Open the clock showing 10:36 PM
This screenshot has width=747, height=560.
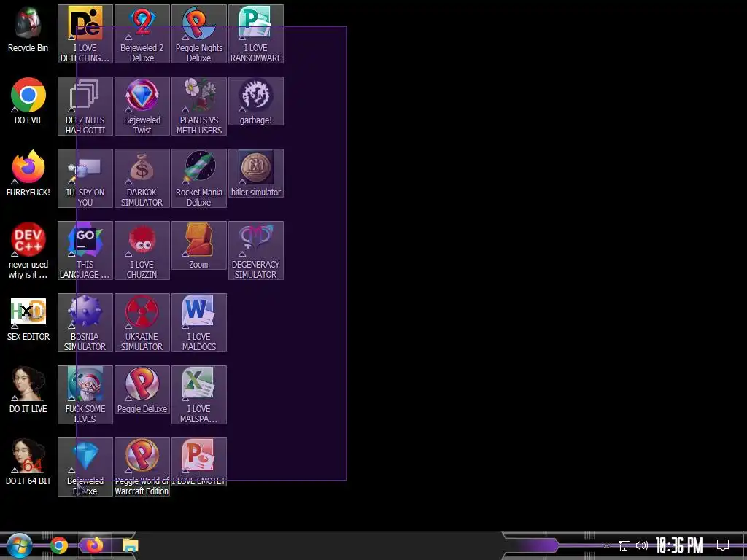(x=679, y=545)
